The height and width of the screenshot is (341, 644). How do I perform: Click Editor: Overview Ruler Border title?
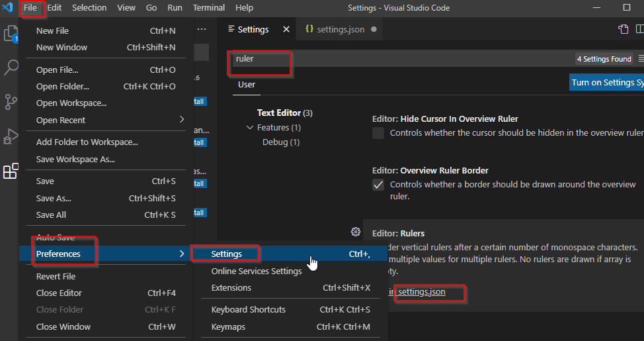point(430,170)
